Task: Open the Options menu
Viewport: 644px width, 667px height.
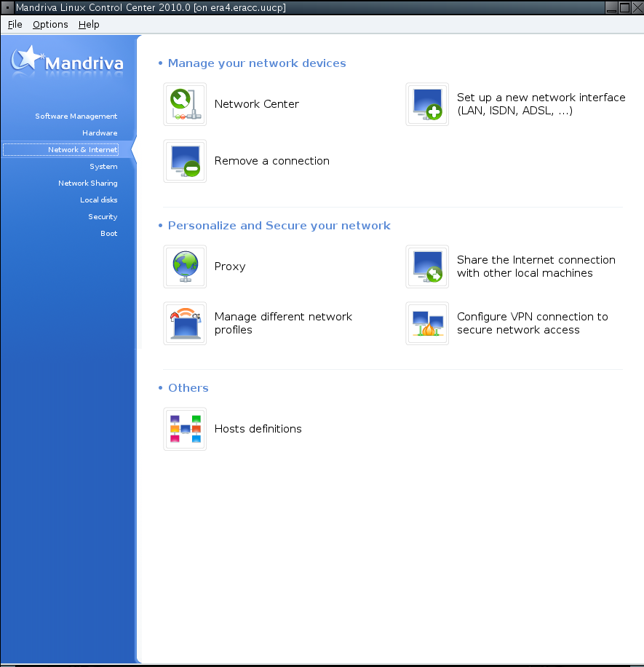Action: (x=50, y=25)
